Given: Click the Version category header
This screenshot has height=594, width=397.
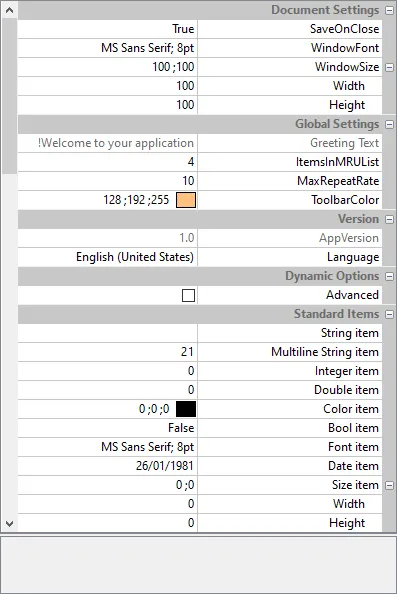Looking at the screenshot, I should [201, 219].
